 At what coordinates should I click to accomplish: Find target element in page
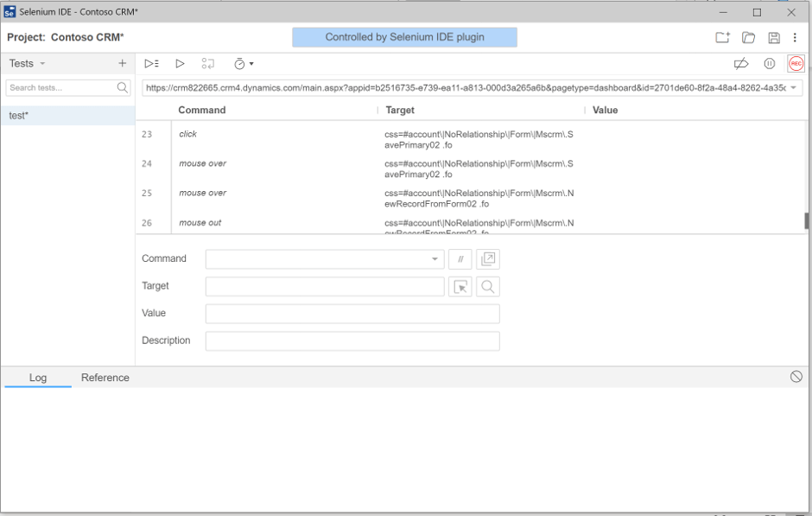pos(488,286)
